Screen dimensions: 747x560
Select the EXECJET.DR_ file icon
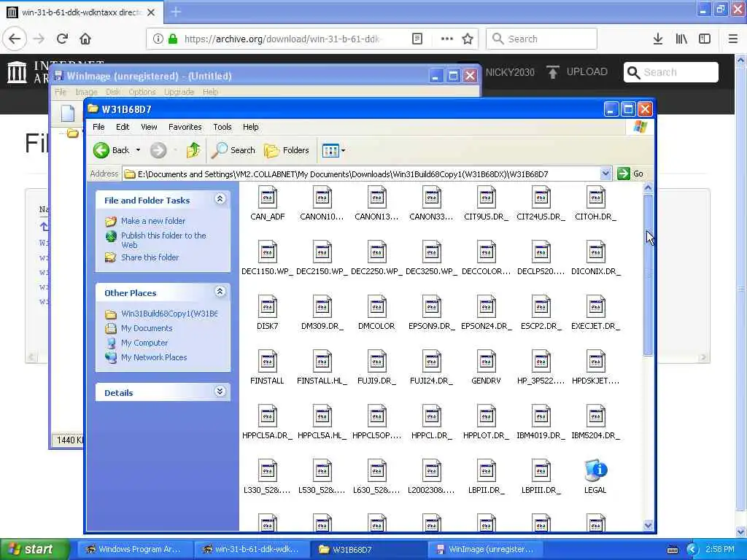click(595, 307)
